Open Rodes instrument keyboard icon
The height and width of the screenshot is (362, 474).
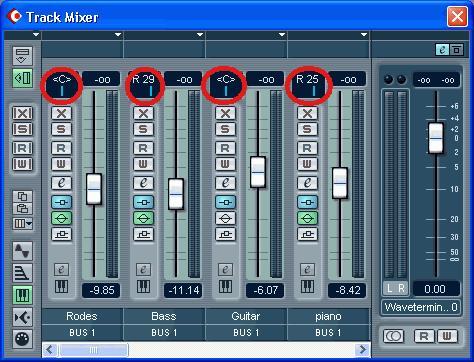(x=61, y=286)
